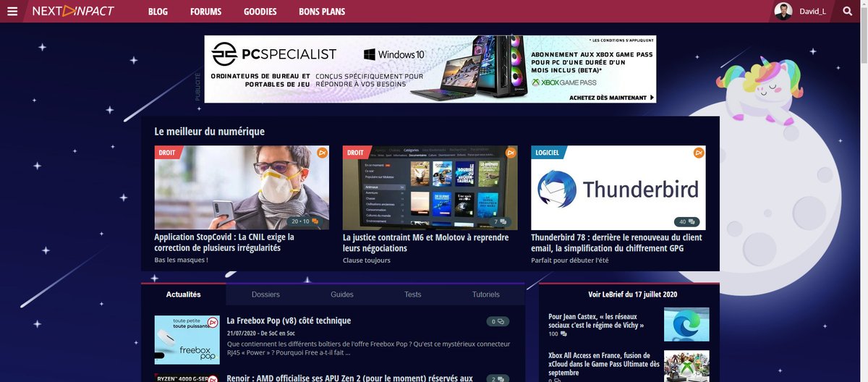Open the StopCovid masked man thumbnail
868x382 pixels.
tap(242, 188)
